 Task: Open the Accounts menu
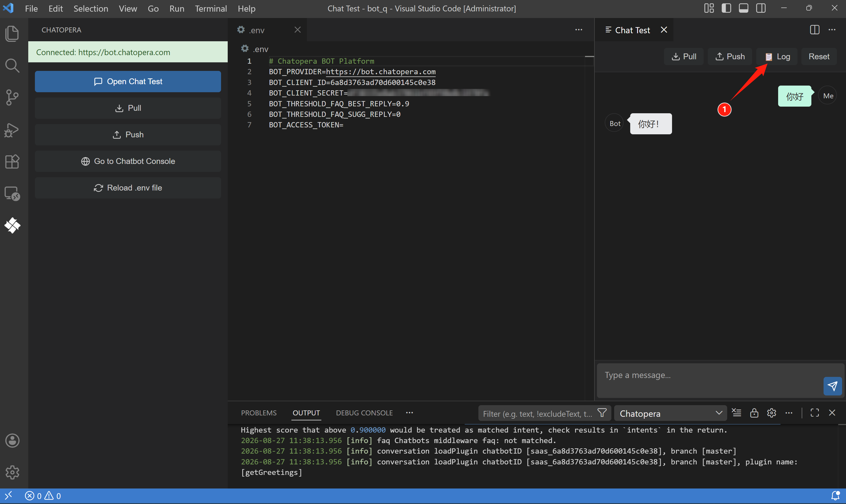(x=12, y=441)
